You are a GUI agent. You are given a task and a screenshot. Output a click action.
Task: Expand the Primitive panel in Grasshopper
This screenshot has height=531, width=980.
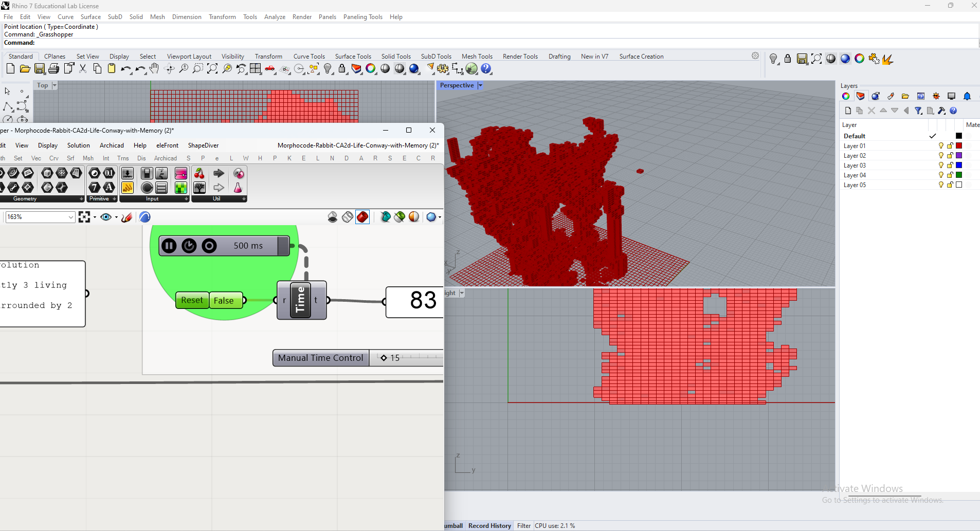coord(114,199)
